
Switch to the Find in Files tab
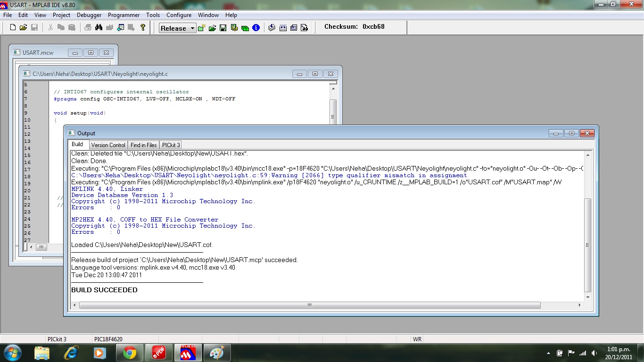coord(143,145)
